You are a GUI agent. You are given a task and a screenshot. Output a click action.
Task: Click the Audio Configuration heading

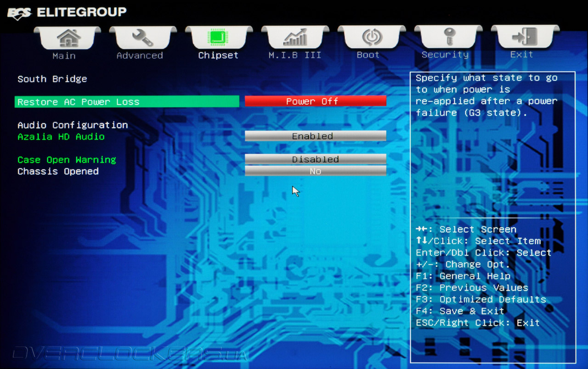[73, 125]
